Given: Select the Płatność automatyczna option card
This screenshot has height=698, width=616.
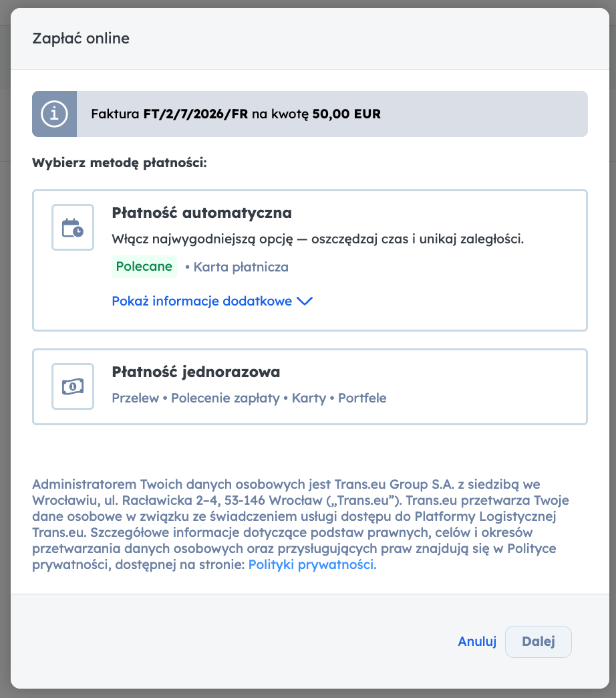Looking at the screenshot, I should click(310, 261).
